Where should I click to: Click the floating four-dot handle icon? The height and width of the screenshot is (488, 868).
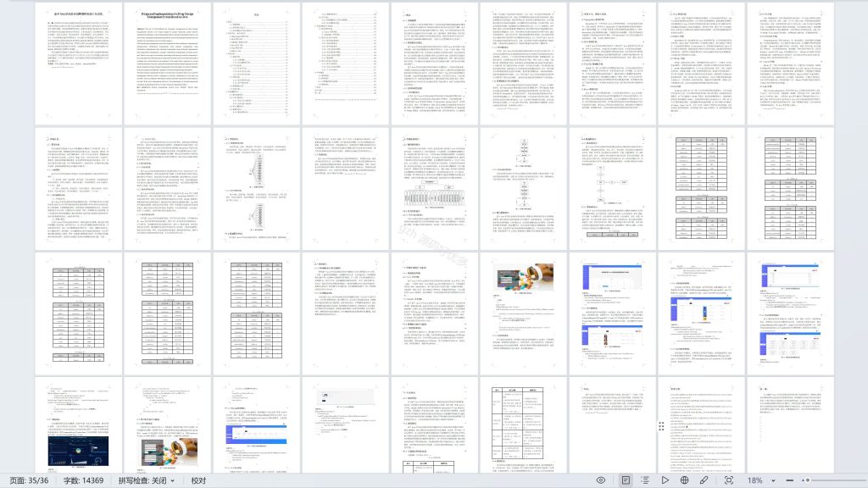[x=661, y=425]
